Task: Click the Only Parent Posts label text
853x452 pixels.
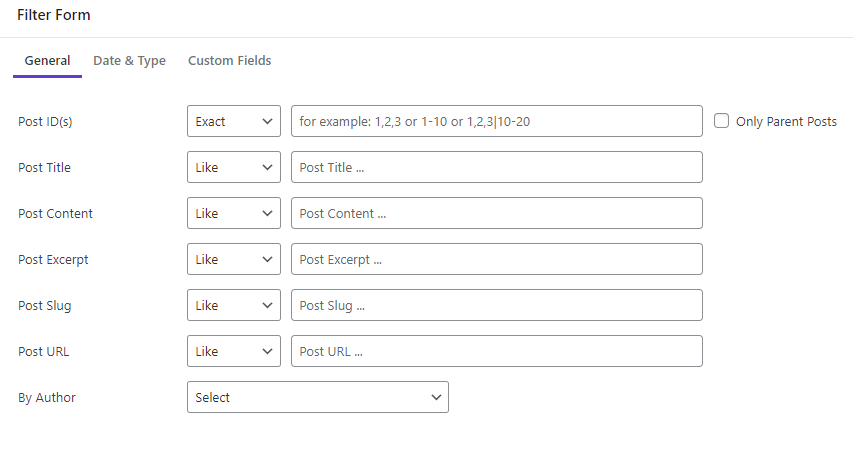Action: click(786, 122)
